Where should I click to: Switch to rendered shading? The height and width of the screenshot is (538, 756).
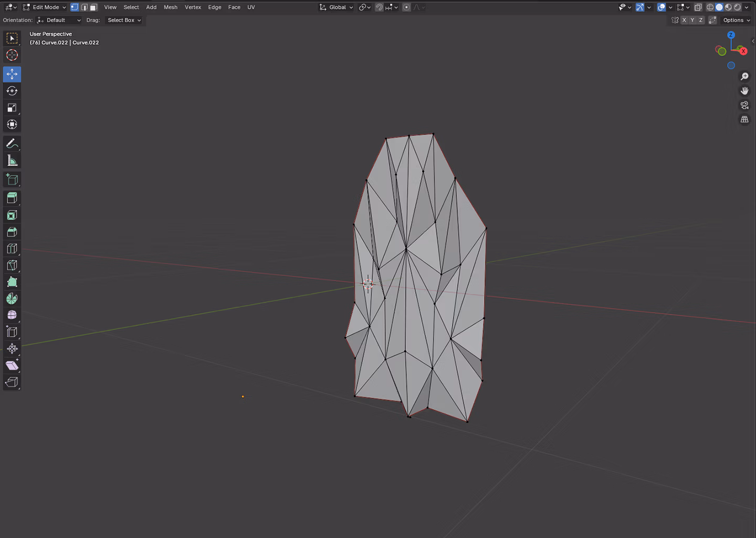tap(738, 7)
